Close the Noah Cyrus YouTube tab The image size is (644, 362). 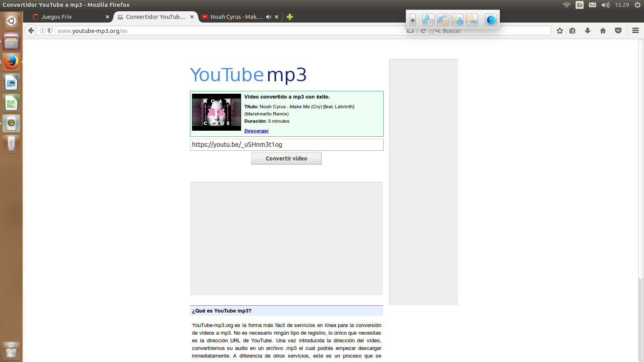[277, 17]
